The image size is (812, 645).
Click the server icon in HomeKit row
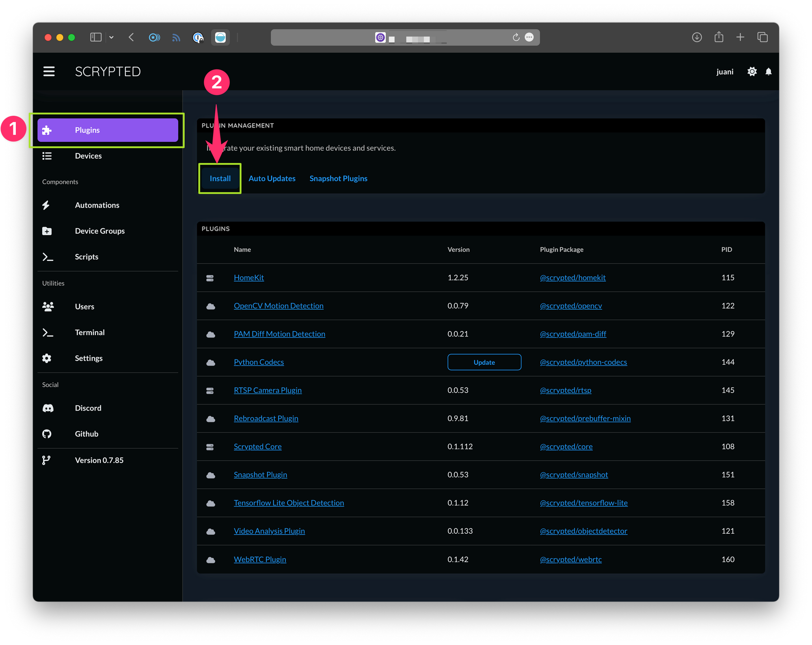210,278
